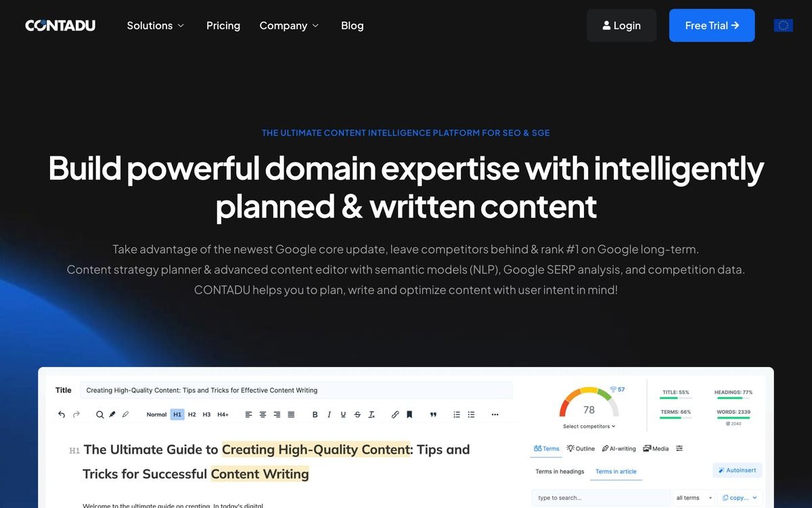812x508 pixels.
Task: Select the numbered list icon
Action: pos(457,415)
